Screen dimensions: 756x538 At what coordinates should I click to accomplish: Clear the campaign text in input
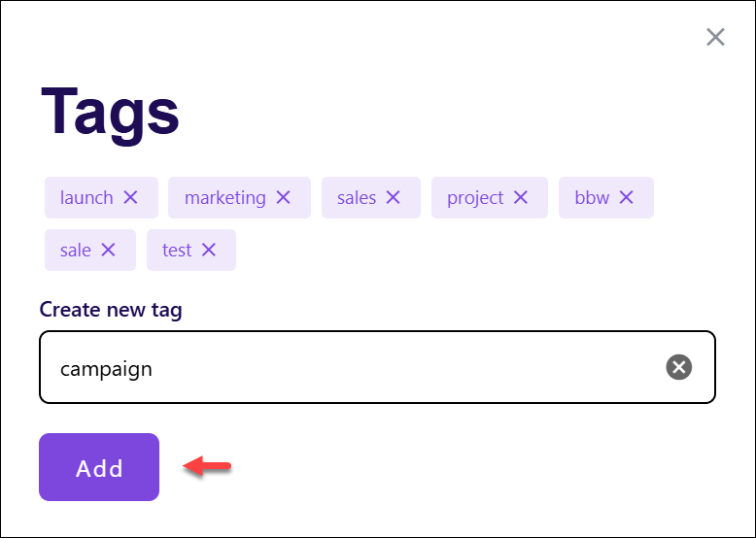(x=679, y=367)
